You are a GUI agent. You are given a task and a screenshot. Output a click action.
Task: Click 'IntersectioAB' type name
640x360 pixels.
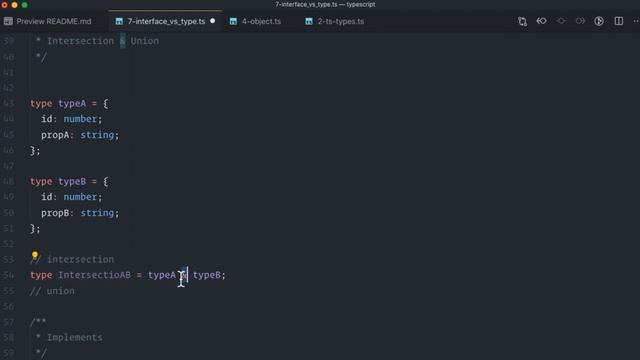coord(94,275)
